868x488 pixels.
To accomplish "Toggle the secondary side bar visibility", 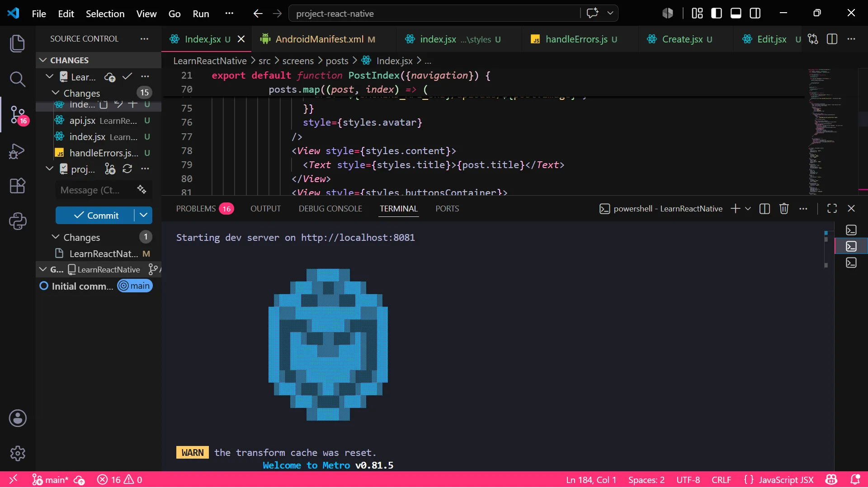I will 755,13.
